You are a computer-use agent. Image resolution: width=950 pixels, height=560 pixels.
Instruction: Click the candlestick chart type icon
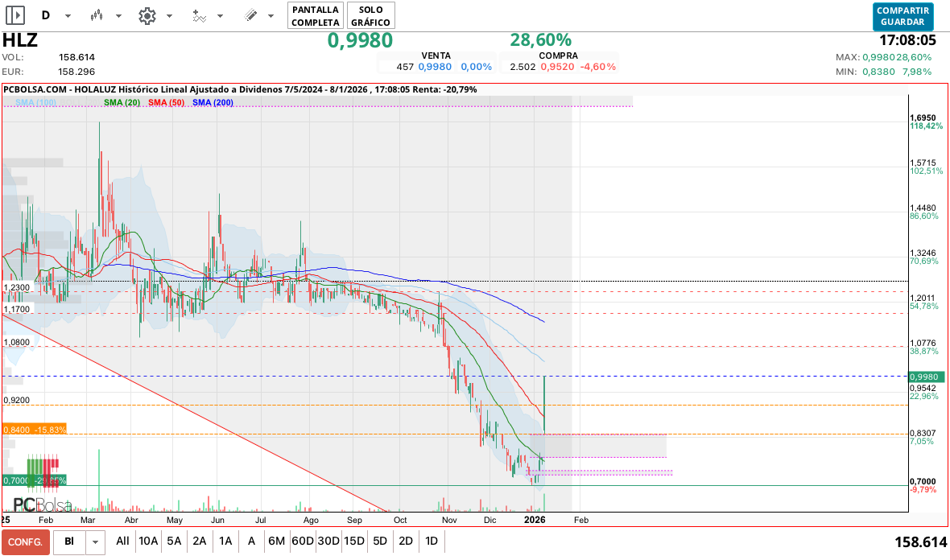[97, 15]
